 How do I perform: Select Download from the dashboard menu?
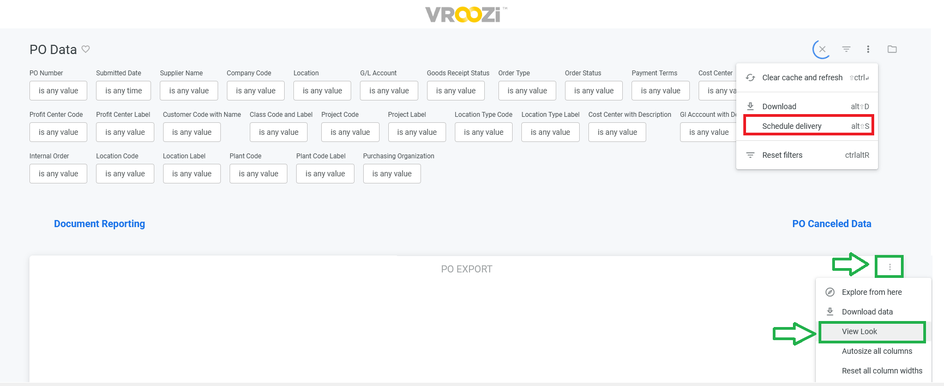(807, 107)
